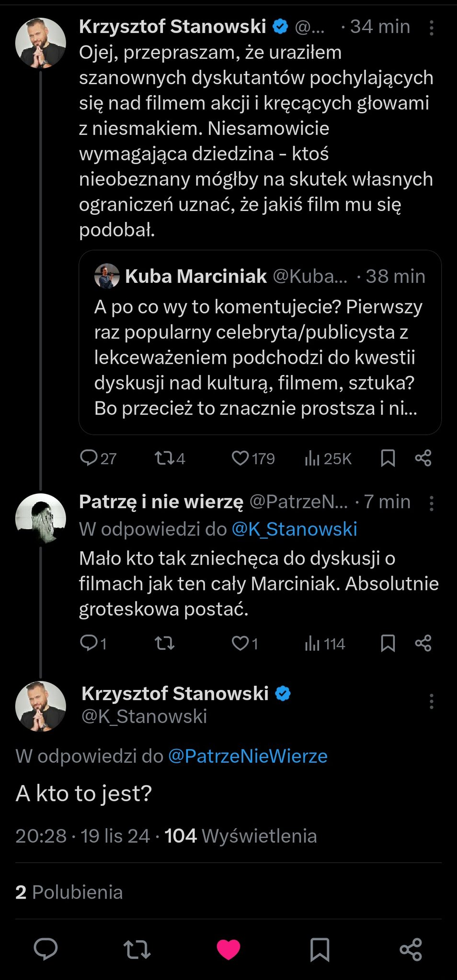Open the @K_Stanowski mention link
Viewport: 457px width, 980px height.
294,529
